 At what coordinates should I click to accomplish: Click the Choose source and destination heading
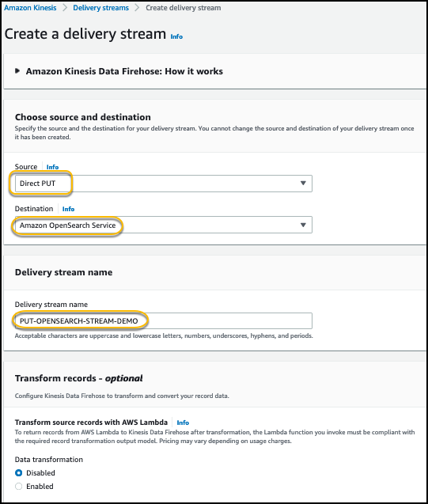pyautogui.click(x=83, y=117)
